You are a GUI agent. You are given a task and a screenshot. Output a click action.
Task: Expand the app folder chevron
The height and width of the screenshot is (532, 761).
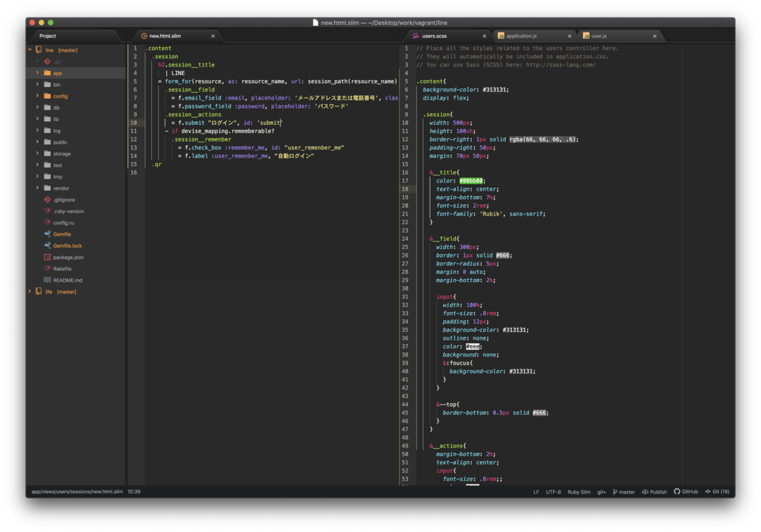38,73
